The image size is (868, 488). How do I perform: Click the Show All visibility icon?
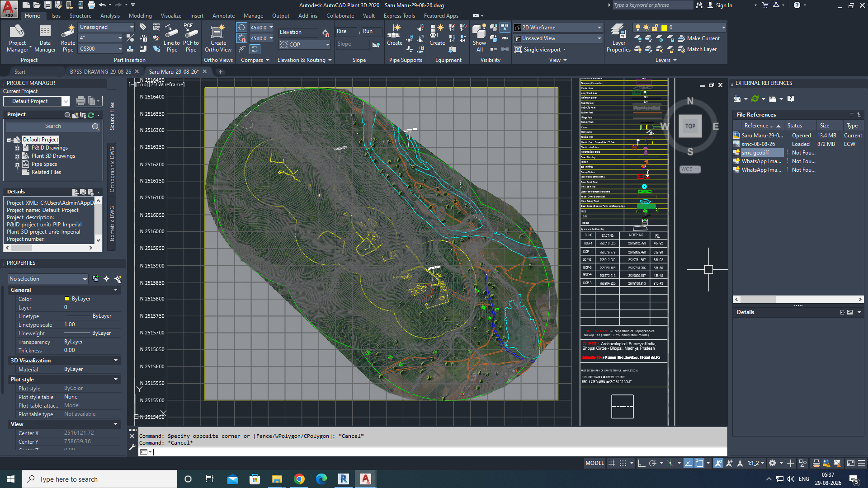[479, 38]
